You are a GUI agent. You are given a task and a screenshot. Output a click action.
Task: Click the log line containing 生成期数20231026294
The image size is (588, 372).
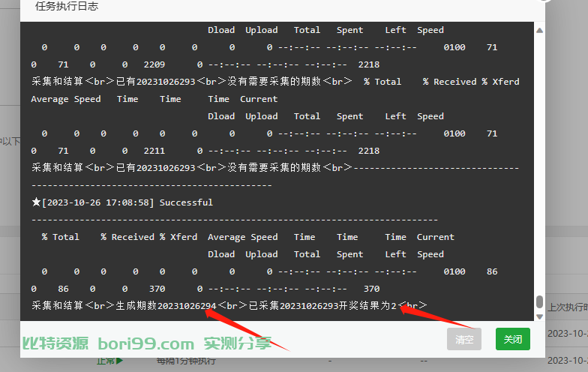pos(229,306)
